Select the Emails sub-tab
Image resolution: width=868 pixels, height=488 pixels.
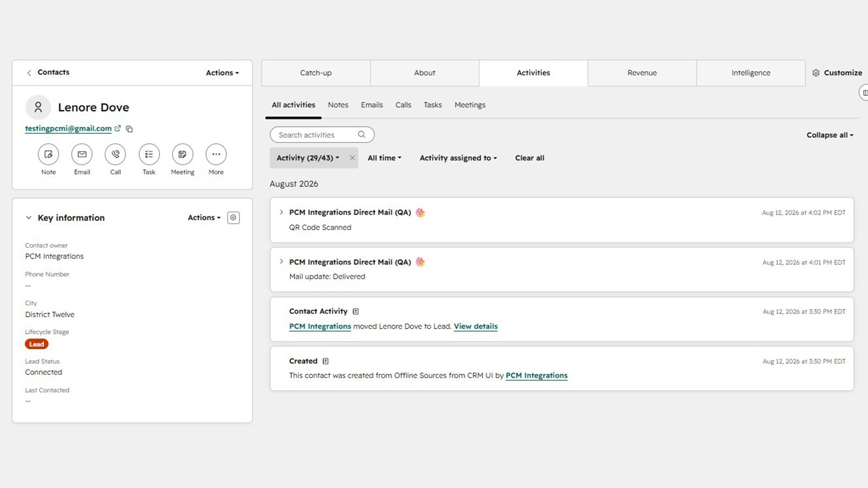[372, 105]
